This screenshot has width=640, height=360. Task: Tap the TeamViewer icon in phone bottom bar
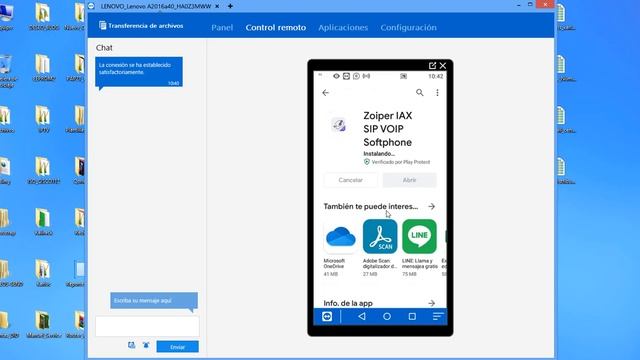click(x=327, y=316)
